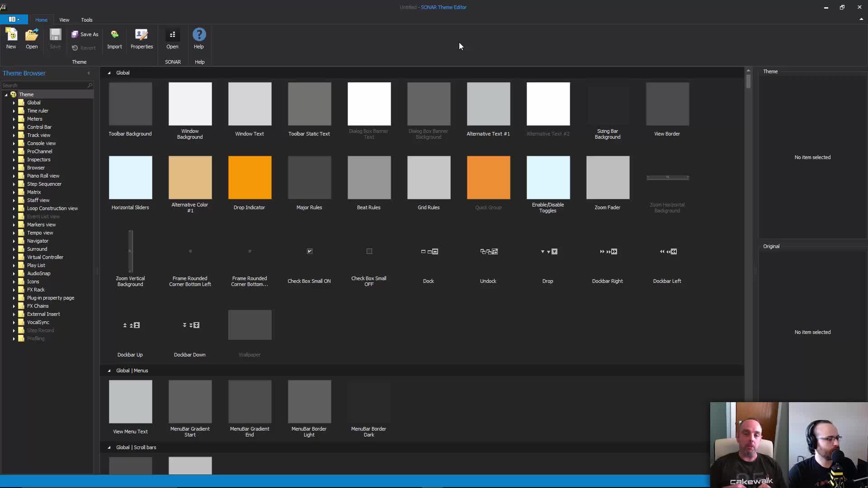Click the Theme Browser search field
868x488 pixels.
[x=44, y=85]
